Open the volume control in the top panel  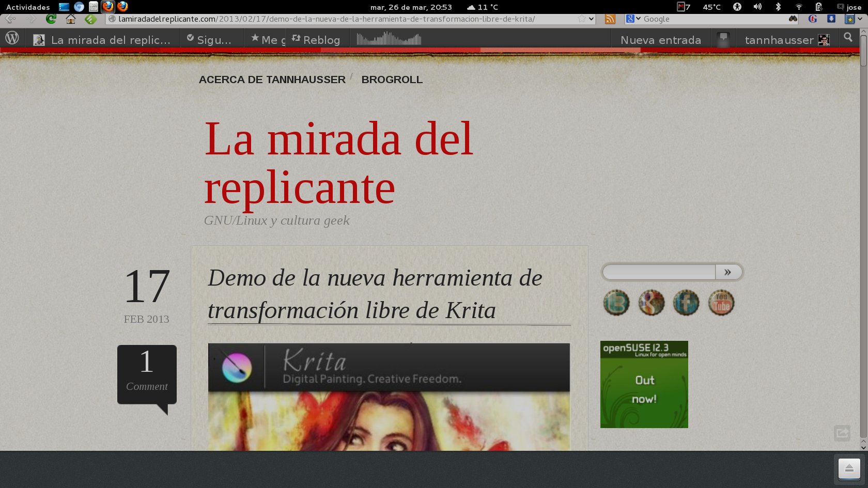757,7
